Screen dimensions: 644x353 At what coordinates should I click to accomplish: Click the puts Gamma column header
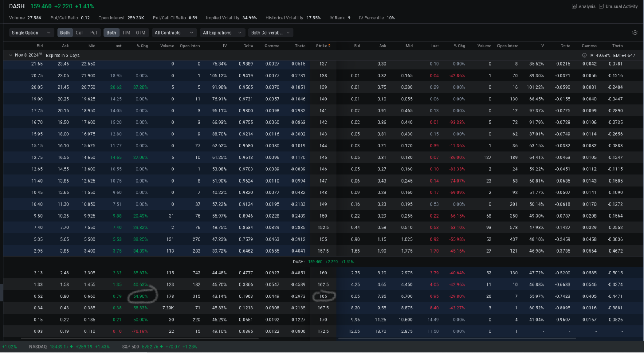tap(589, 46)
